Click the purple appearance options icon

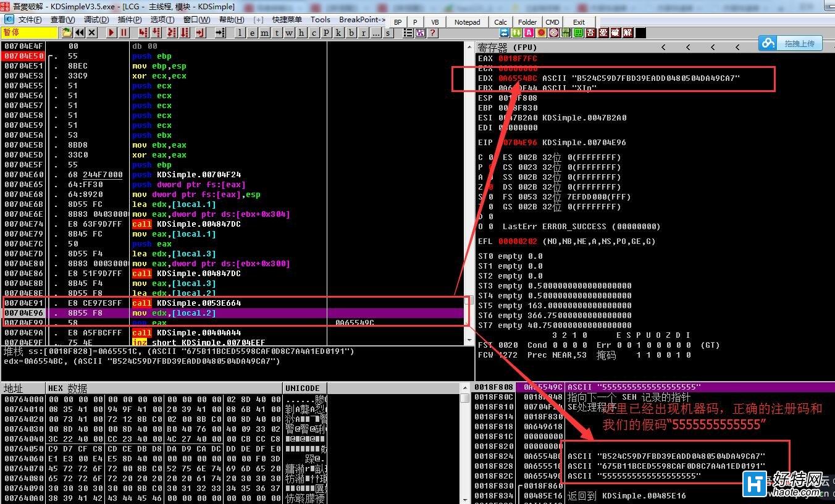click(x=421, y=33)
